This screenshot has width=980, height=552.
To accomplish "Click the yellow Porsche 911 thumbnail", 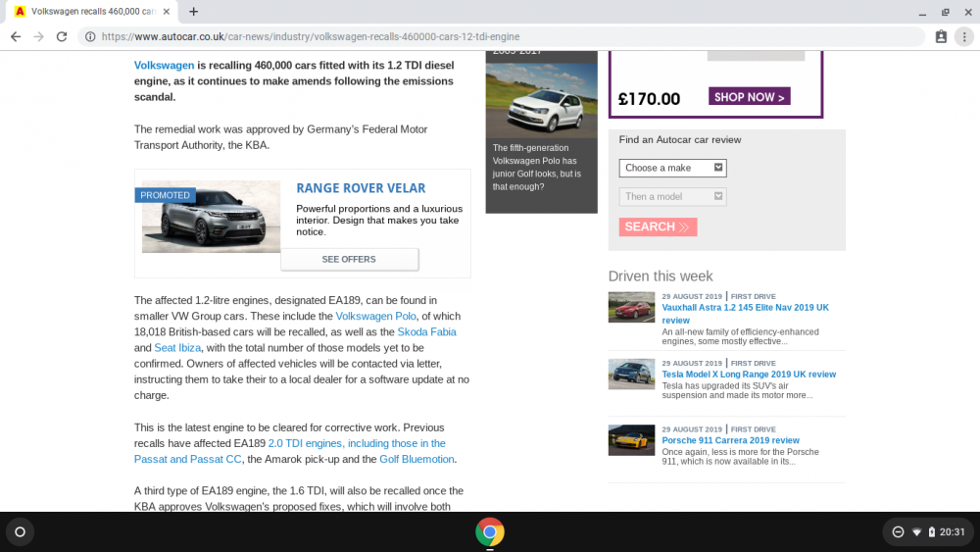I will pos(631,440).
